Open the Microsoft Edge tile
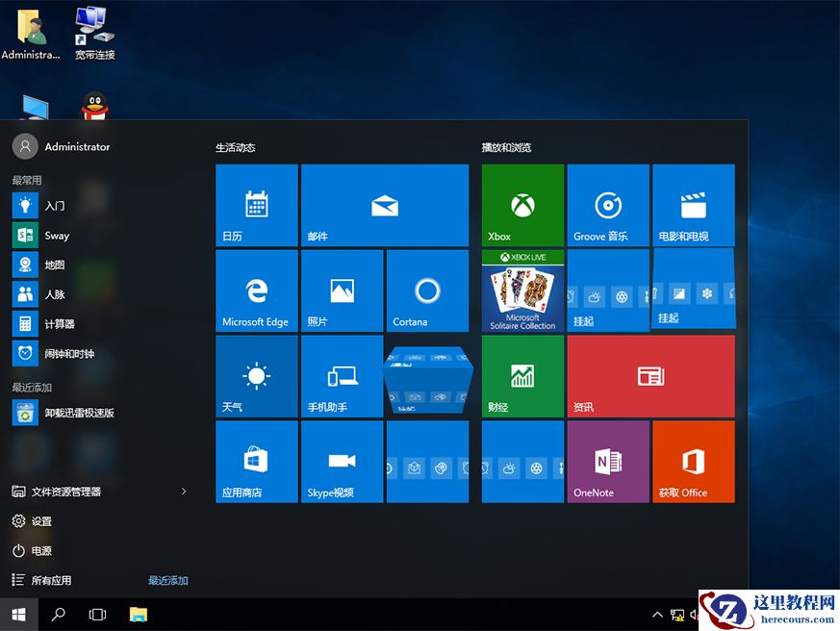This screenshot has width=840, height=631. [256, 290]
